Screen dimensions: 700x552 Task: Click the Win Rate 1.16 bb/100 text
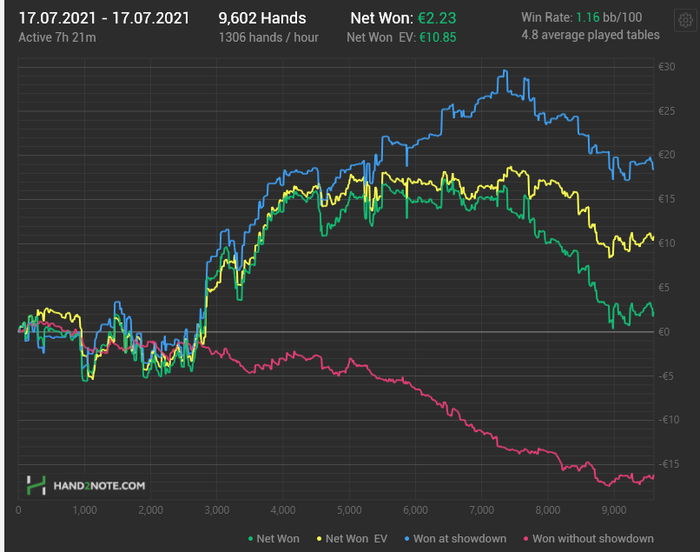click(x=582, y=17)
